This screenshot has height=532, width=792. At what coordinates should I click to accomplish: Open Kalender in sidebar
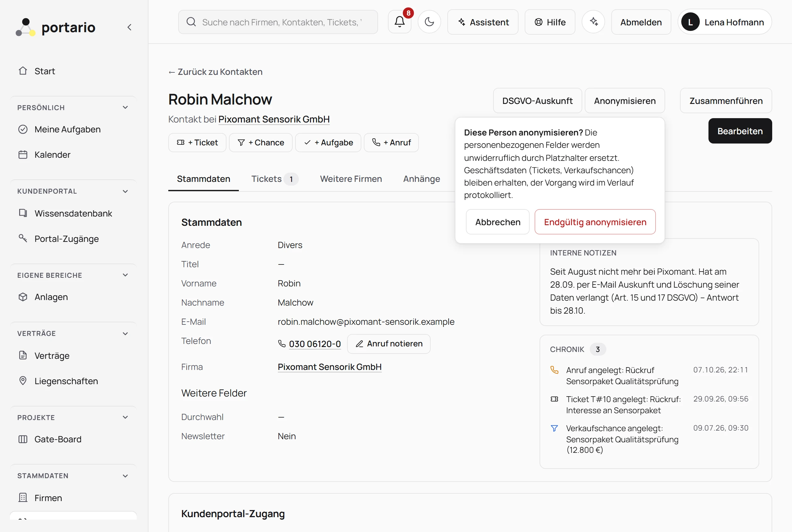point(73,155)
